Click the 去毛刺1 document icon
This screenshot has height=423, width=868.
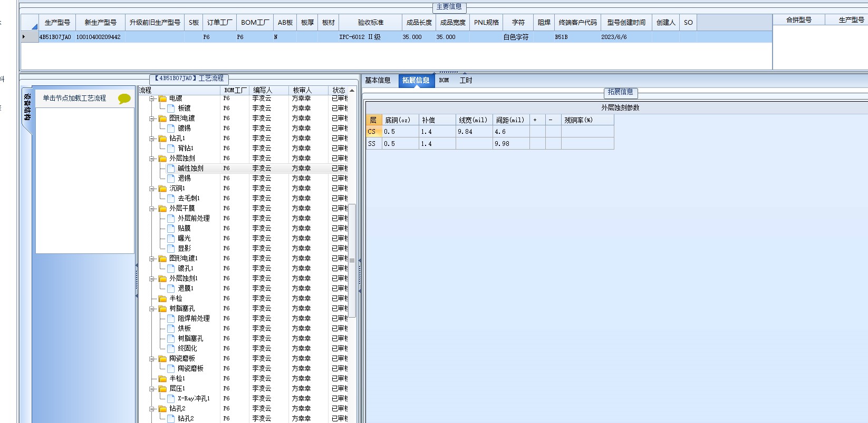(171, 199)
